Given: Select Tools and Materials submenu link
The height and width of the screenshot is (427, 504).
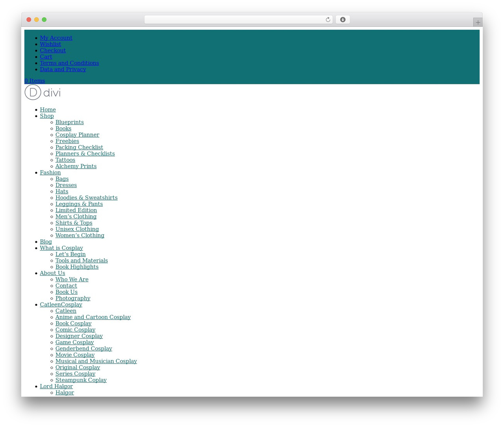Looking at the screenshot, I should click(x=82, y=261).
